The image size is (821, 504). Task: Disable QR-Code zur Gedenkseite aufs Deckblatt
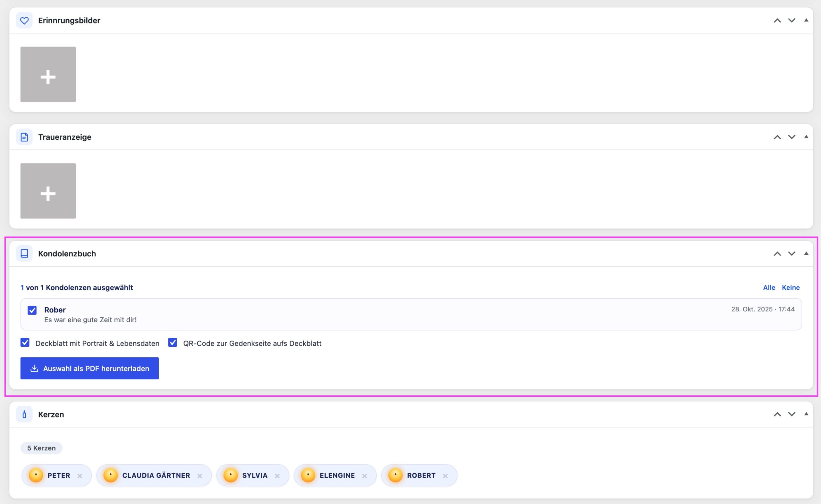tap(173, 342)
